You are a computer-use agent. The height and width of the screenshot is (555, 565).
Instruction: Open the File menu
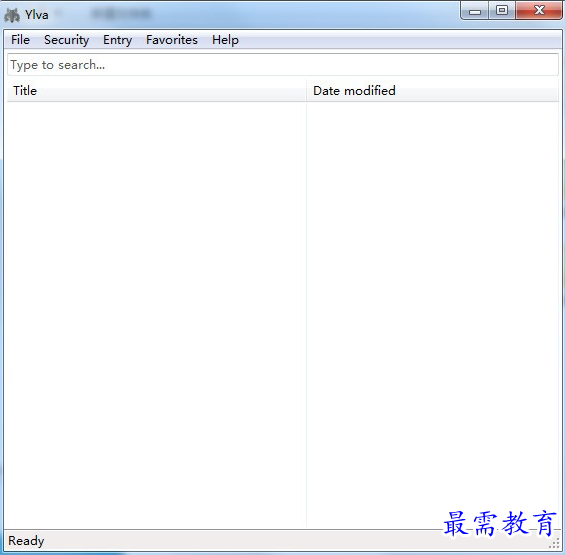coord(20,40)
